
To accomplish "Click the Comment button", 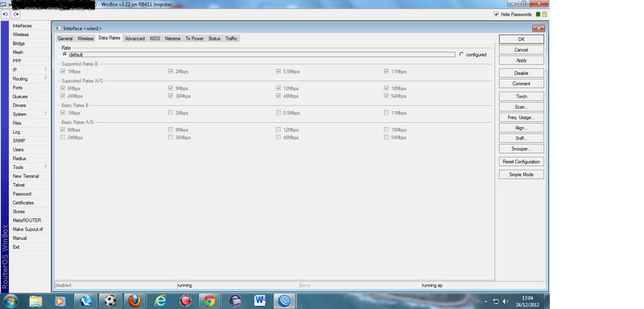I will pyautogui.click(x=521, y=84).
